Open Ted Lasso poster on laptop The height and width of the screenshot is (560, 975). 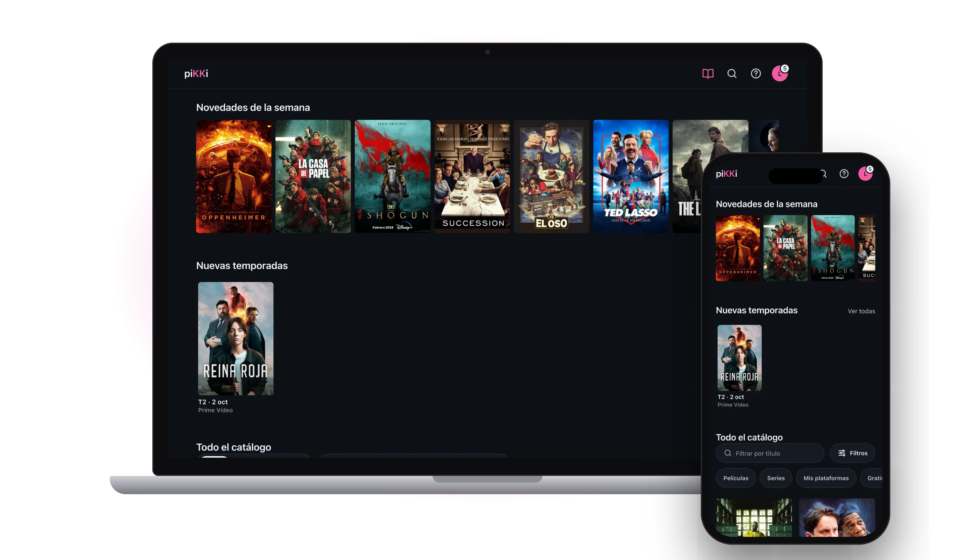tap(631, 176)
